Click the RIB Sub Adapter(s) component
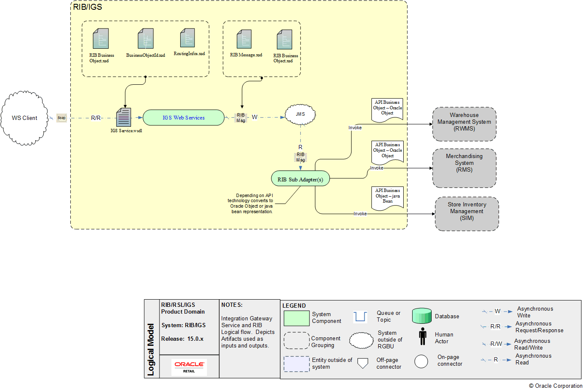 pyautogui.click(x=300, y=179)
